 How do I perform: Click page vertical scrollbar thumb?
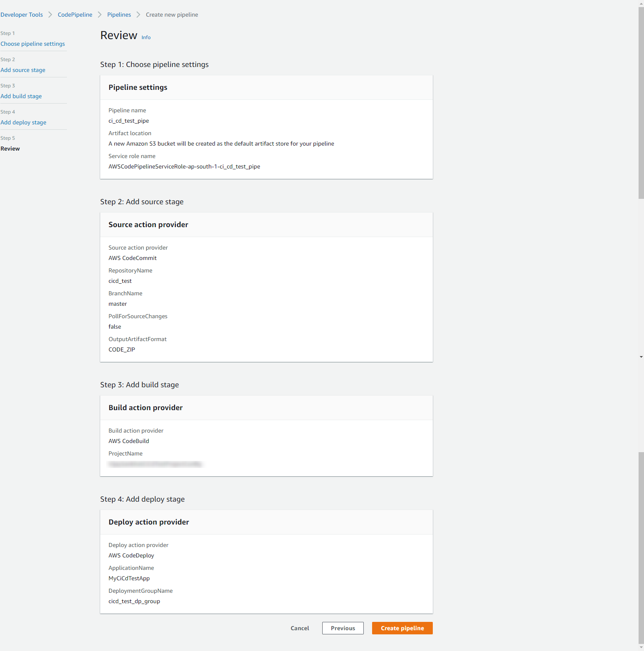click(x=641, y=103)
